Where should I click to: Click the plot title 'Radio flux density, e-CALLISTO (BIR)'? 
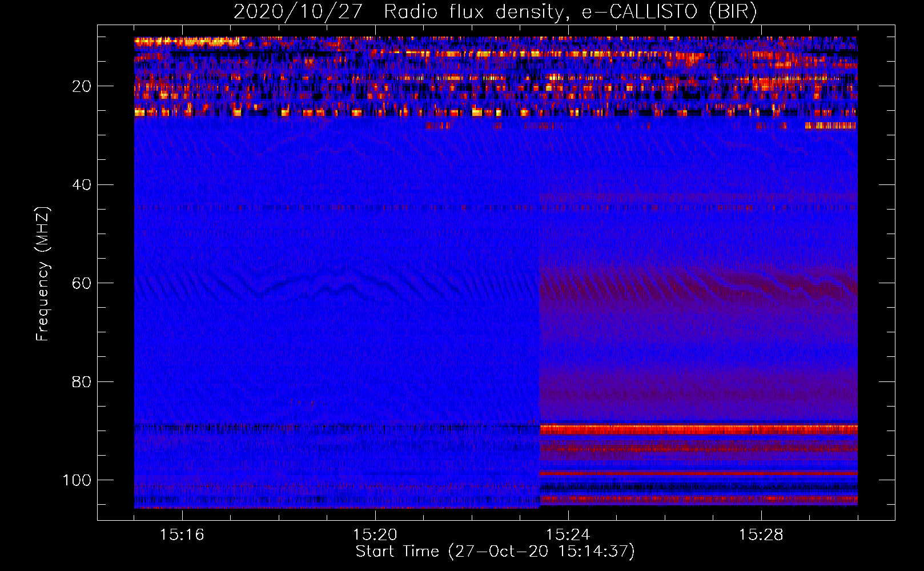(x=570, y=12)
